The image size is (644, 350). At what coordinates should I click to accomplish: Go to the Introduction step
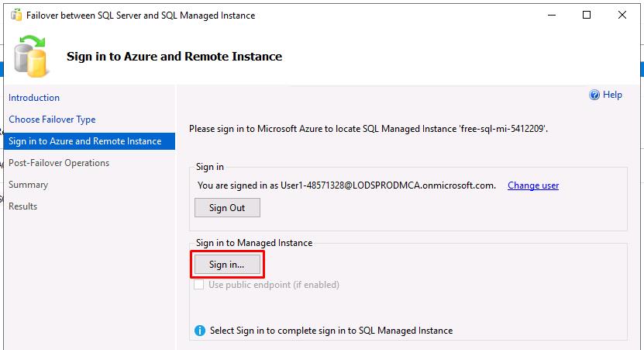pos(34,98)
